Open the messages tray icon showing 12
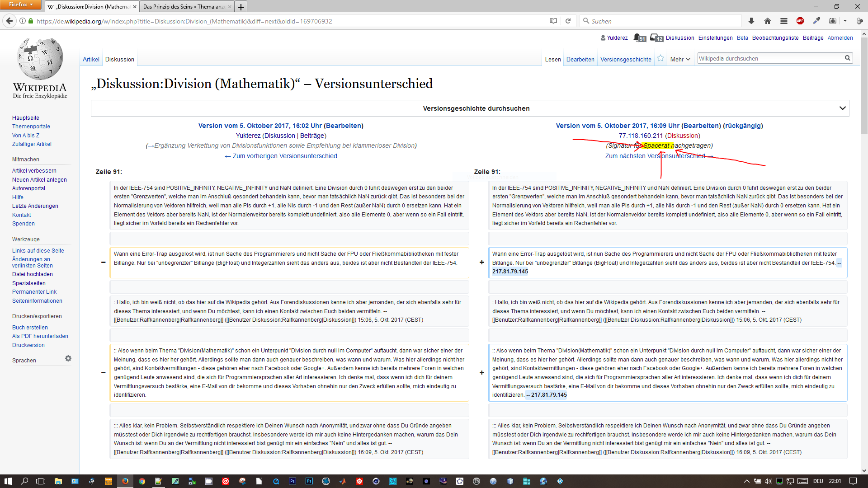Image resolution: width=868 pixels, height=488 pixels. pyautogui.click(x=656, y=38)
